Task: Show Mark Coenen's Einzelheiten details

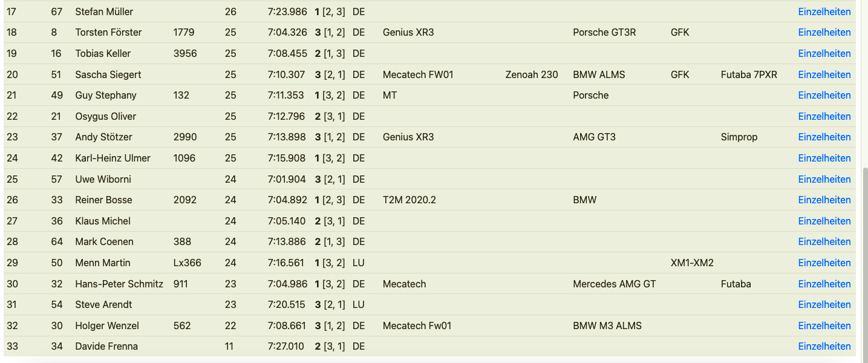Action: [824, 241]
